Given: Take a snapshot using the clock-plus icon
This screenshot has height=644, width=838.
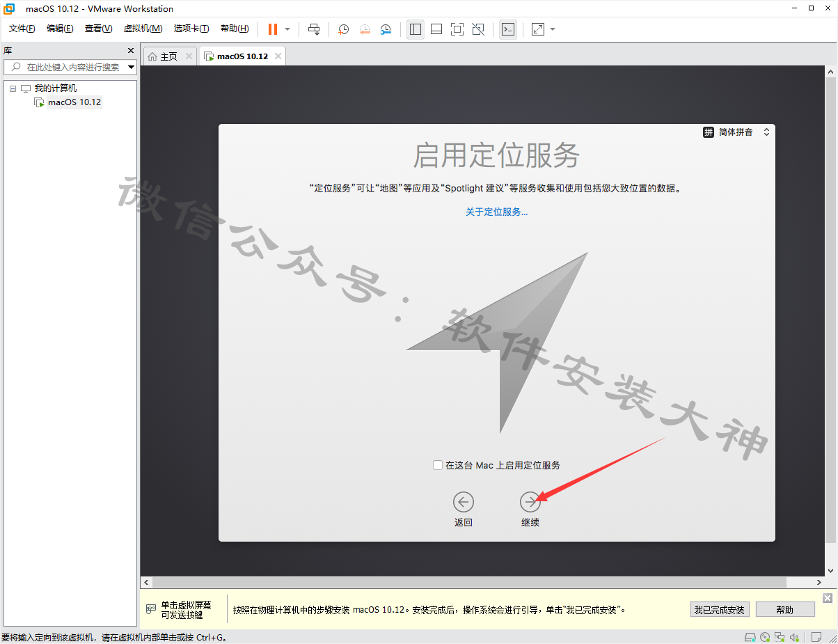Looking at the screenshot, I should coord(343,29).
